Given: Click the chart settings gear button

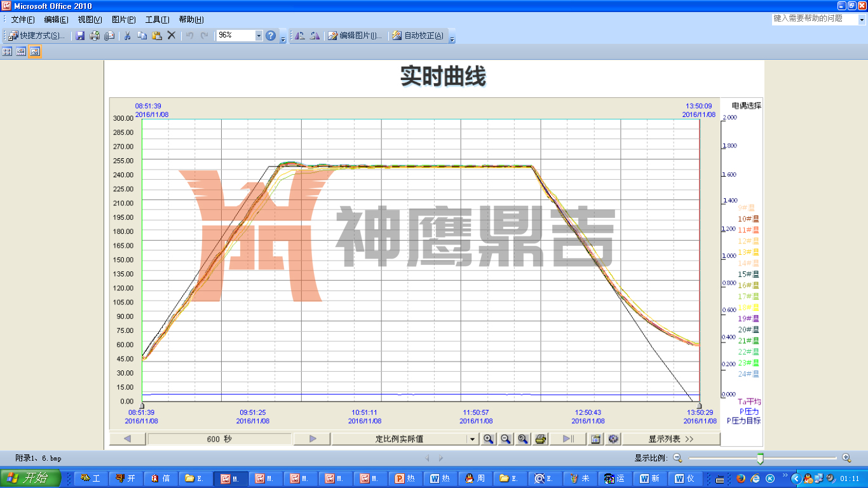Looking at the screenshot, I should 613,438.
